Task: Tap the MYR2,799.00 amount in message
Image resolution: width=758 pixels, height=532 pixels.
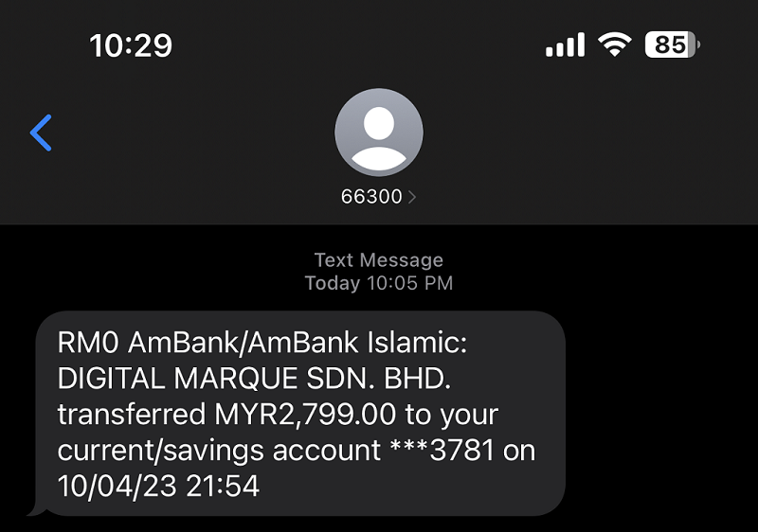Action: [304, 415]
